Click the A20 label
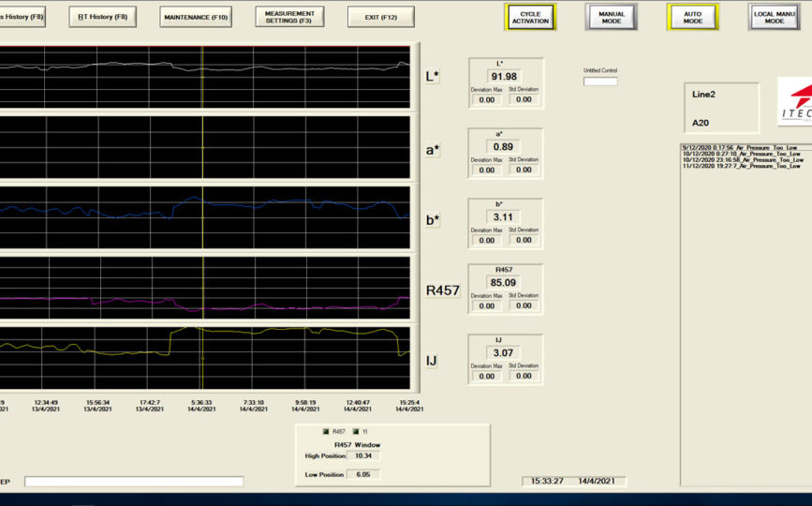 pyautogui.click(x=701, y=123)
